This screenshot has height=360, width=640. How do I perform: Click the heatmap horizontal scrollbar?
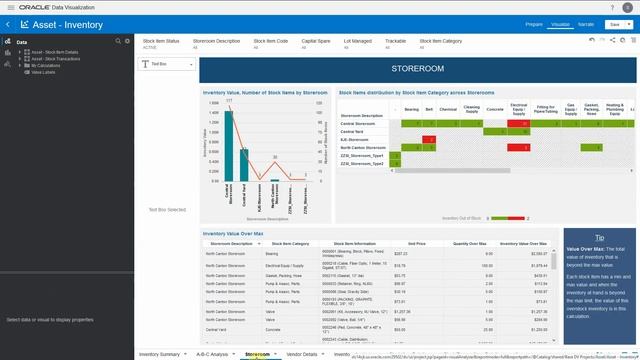[452, 171]
